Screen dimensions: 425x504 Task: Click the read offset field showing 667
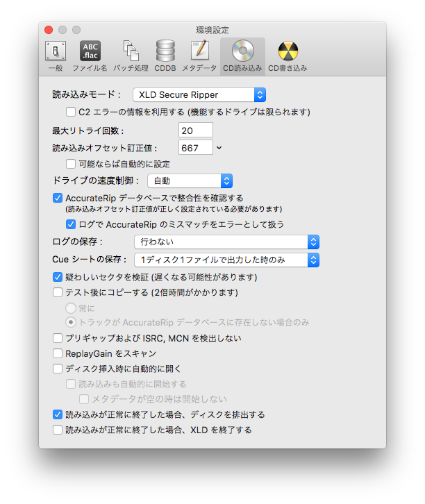point(195,148)
